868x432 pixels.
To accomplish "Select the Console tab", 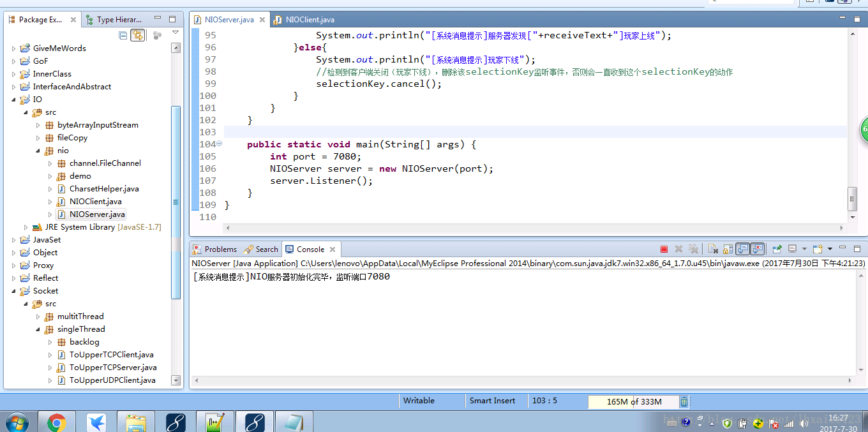I will tap(310, 250).
